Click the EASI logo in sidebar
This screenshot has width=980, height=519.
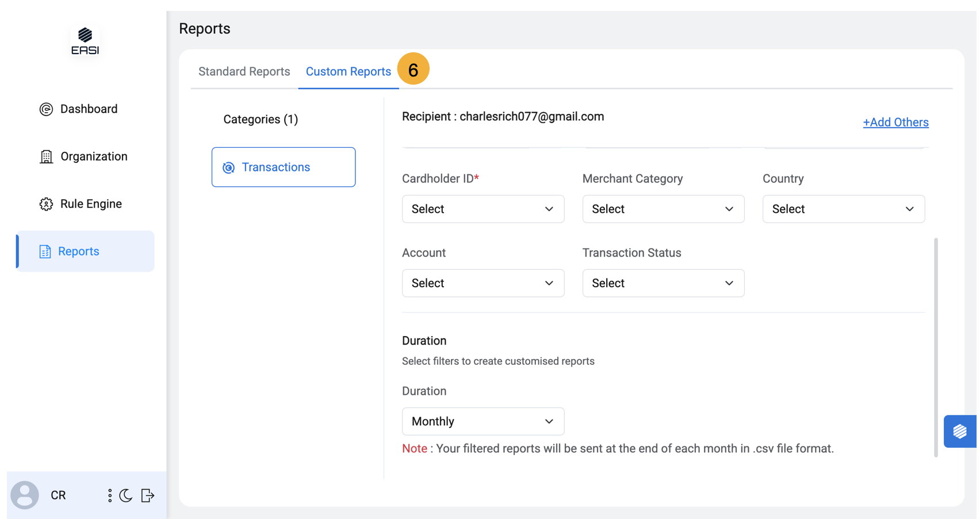85,41
